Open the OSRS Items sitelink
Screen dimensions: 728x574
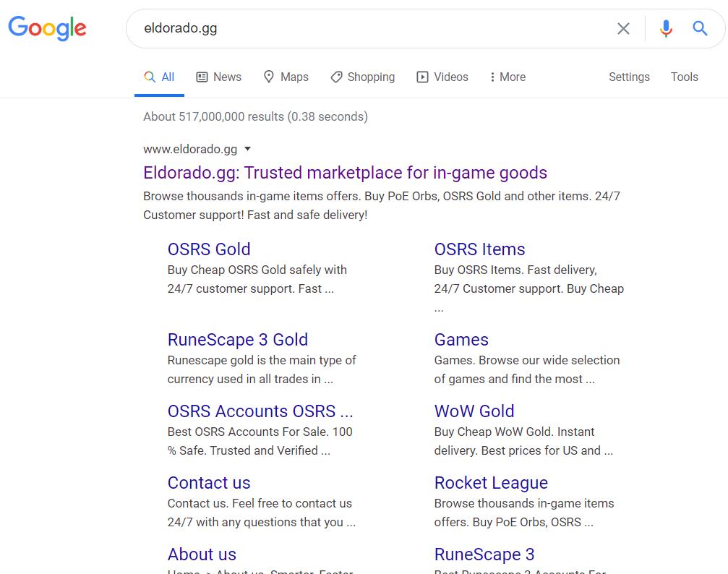pos(479,249)
